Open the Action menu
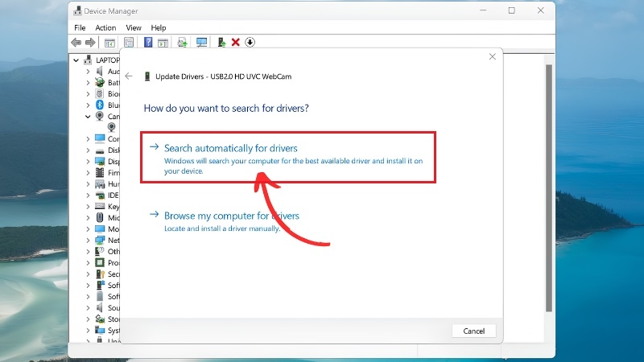Viewport: 644px width, 362px height. tap(105, 28)
